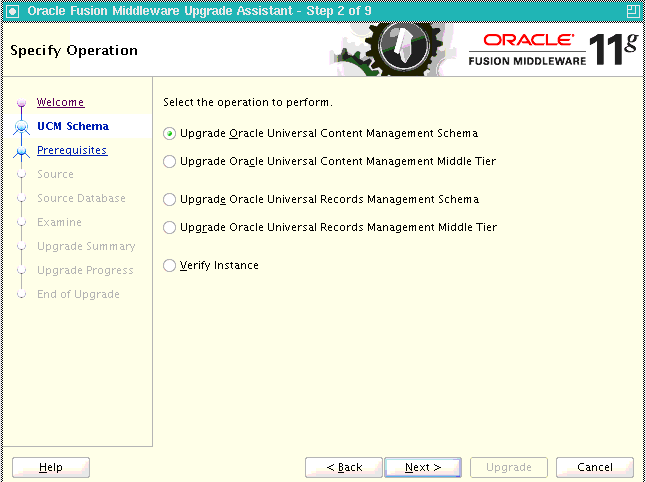Click the disabled Upgrade button
Image resolution: width=646 pixels, height=482 pixels.
509,468
